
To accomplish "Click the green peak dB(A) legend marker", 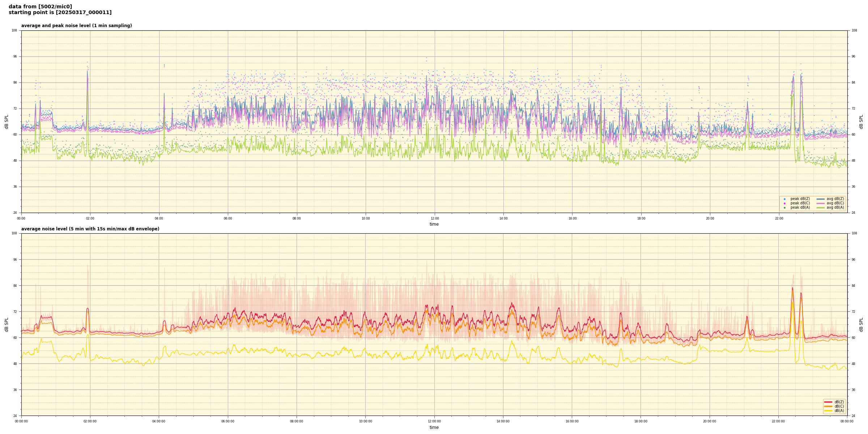I will (x=784, y=208).
